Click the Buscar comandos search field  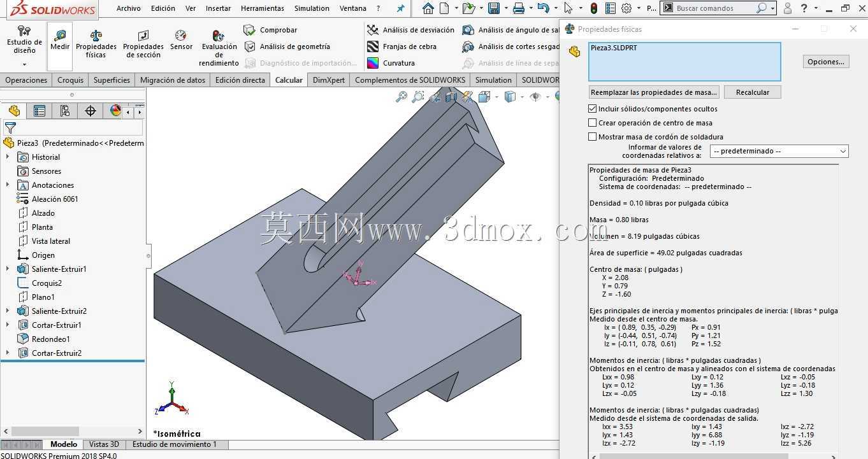[714, 8]
